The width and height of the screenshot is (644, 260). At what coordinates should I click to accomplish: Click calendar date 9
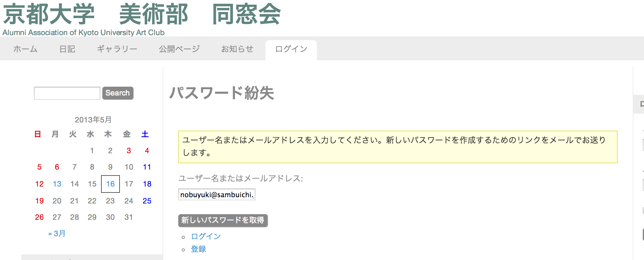(110, 167)
